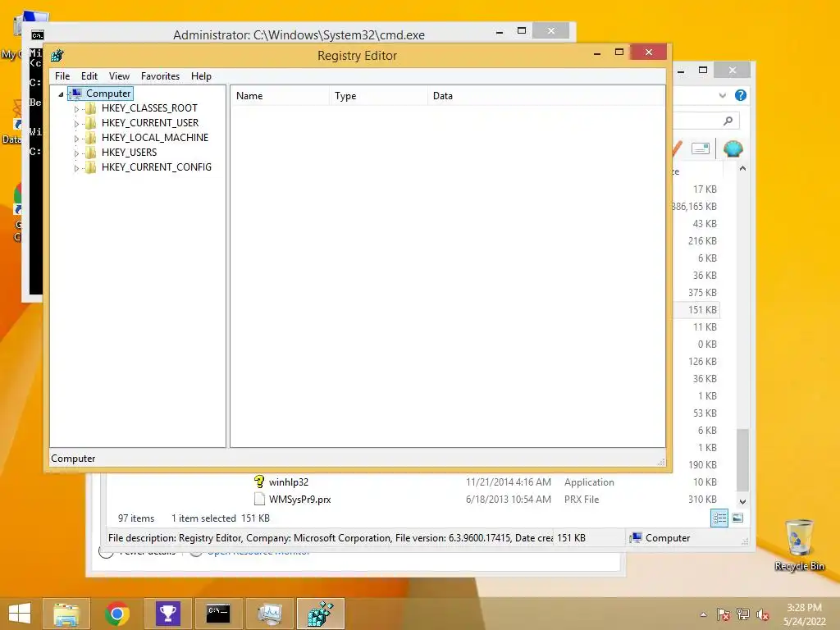Switch Explorer to details view
The image size is (840, 630).
click(x=719, y=518)
